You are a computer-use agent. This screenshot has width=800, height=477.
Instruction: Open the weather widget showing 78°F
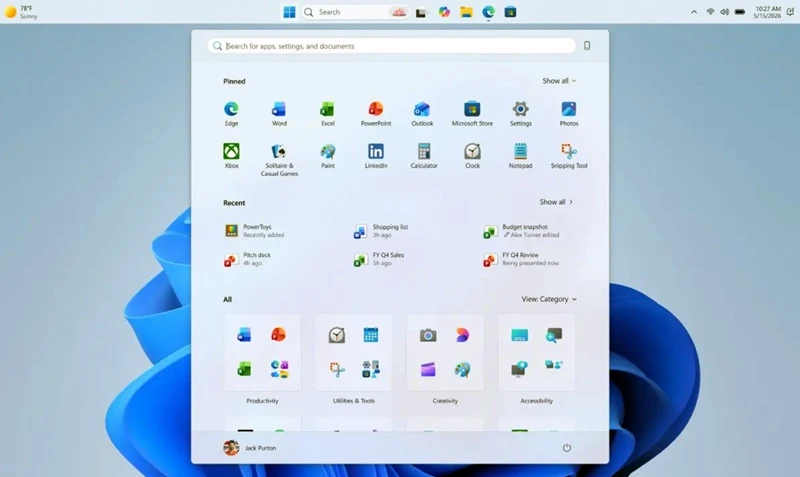pyautogui.click(x=21, y=12)
